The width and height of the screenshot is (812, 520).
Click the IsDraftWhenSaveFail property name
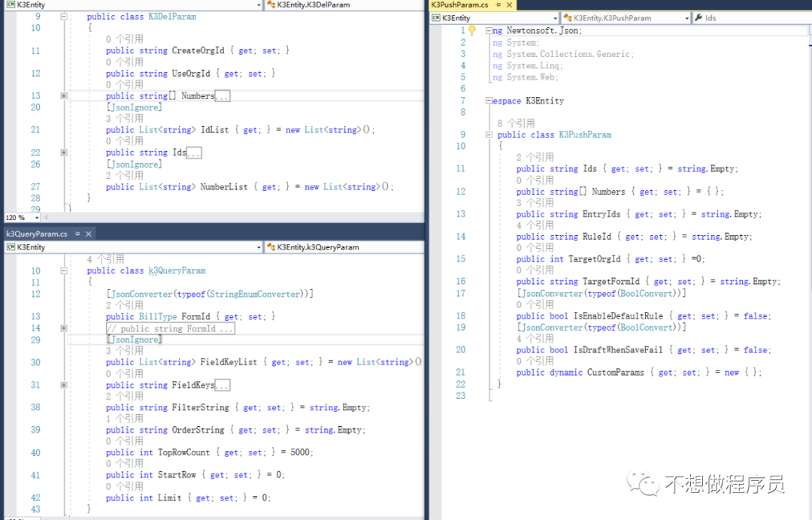pos(618,350)
